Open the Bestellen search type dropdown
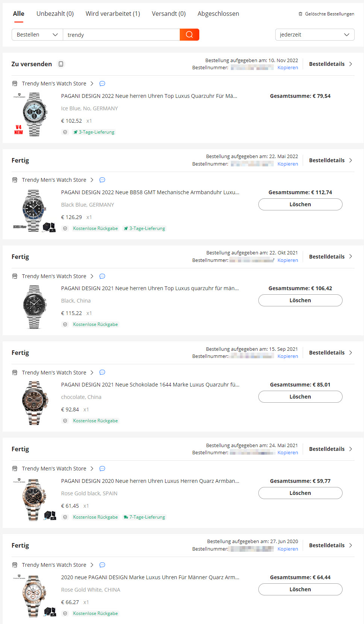The height and width of the screenshot is (624, 364). point(37,35)
